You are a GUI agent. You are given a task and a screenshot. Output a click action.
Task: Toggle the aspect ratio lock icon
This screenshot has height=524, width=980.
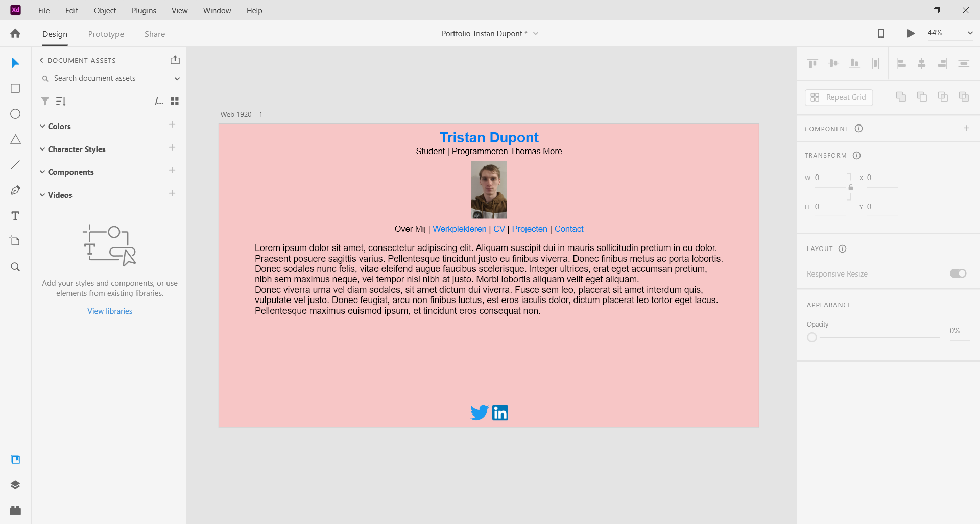850,187
